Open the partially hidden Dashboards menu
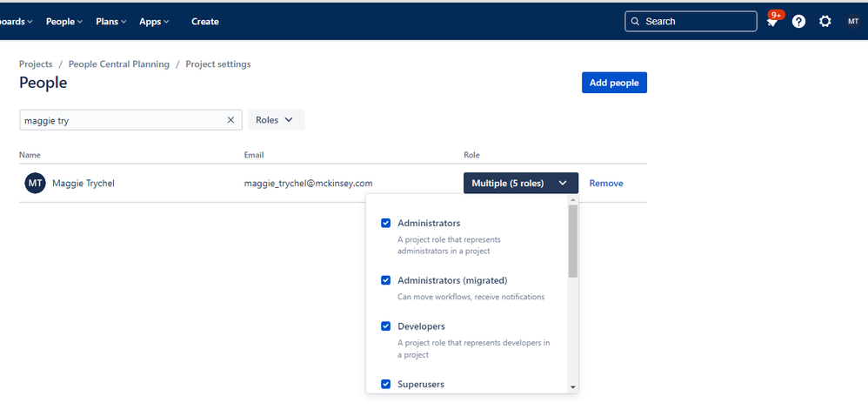 point(16,22)
